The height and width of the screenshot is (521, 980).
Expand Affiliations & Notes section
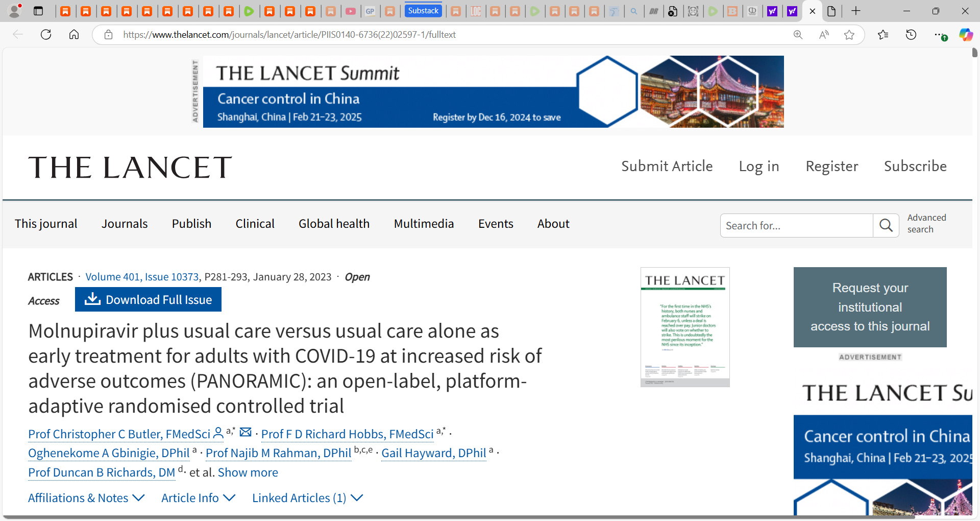pyautogui.click(x=86, y=498)
